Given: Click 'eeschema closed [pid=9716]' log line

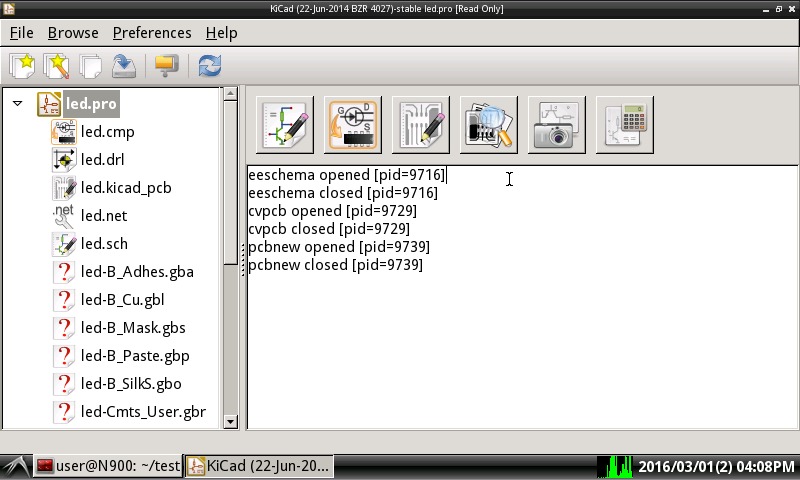Looking at the screenshot, I should [343, 193].
